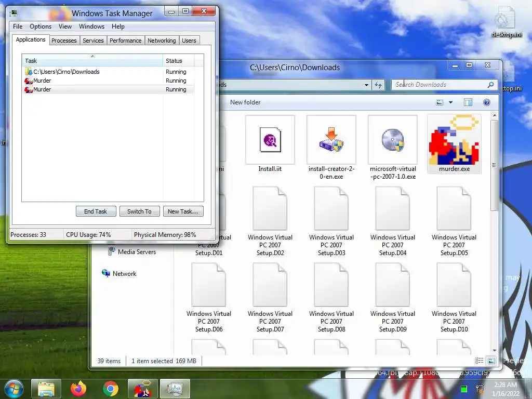532x399 pixels.
Task: Switch to the Networking tab
Action: tap(162, 41)
